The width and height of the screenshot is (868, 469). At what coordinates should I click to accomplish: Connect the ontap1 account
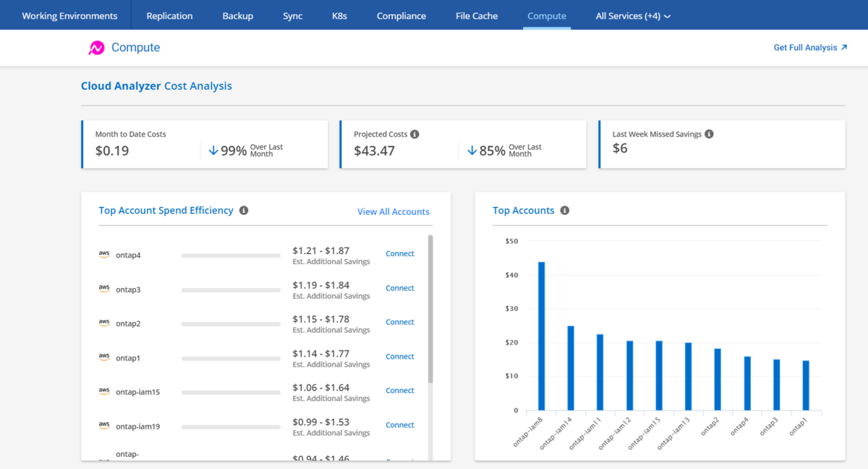point(400,357)
